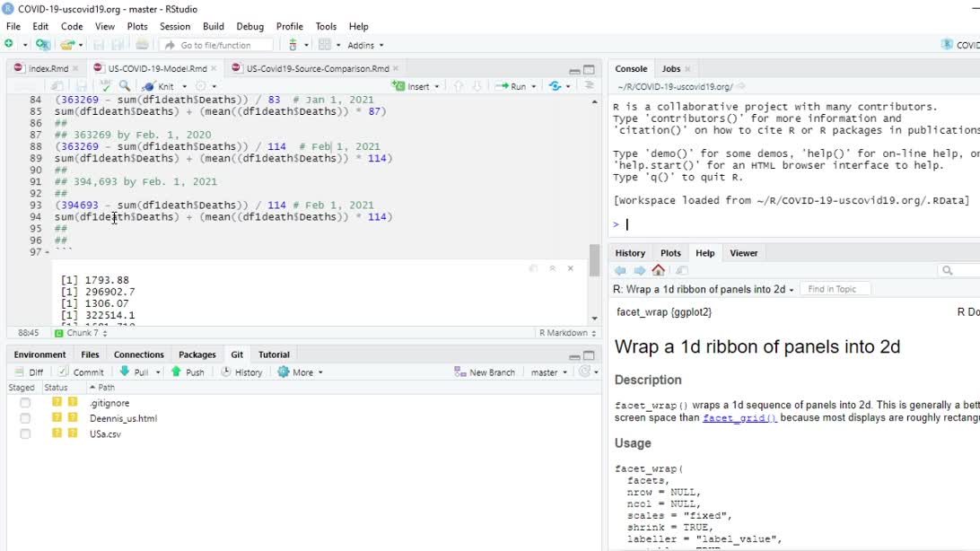Viewport: 980px width, 551px height.
Task: Go to next chunk down arrow
Action: point(477,86)
